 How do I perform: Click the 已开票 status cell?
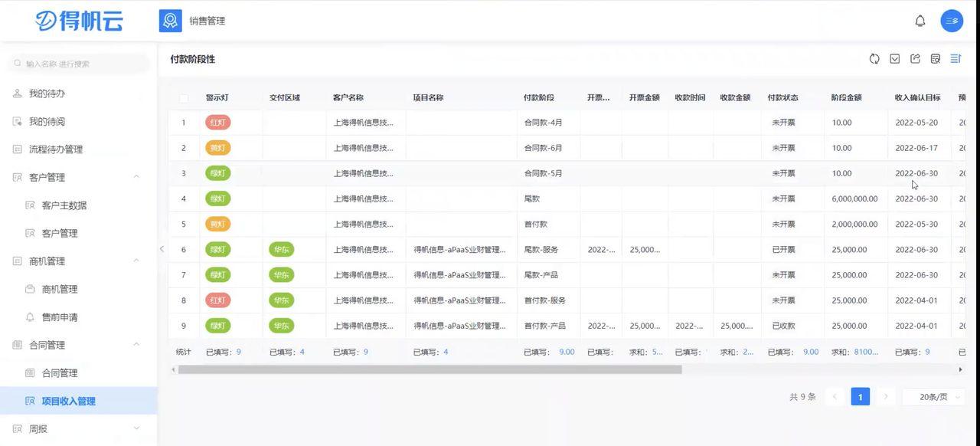pos(783,249)
